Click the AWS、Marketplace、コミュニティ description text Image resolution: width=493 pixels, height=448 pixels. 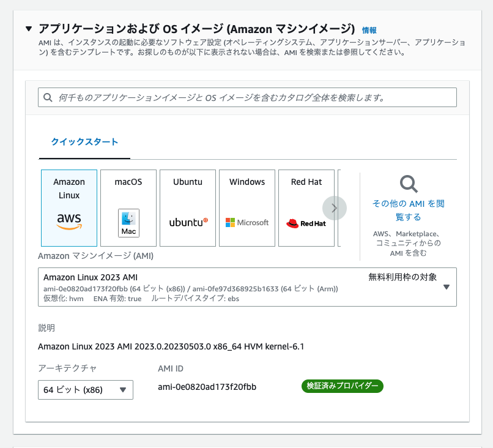tap(409, 244)
